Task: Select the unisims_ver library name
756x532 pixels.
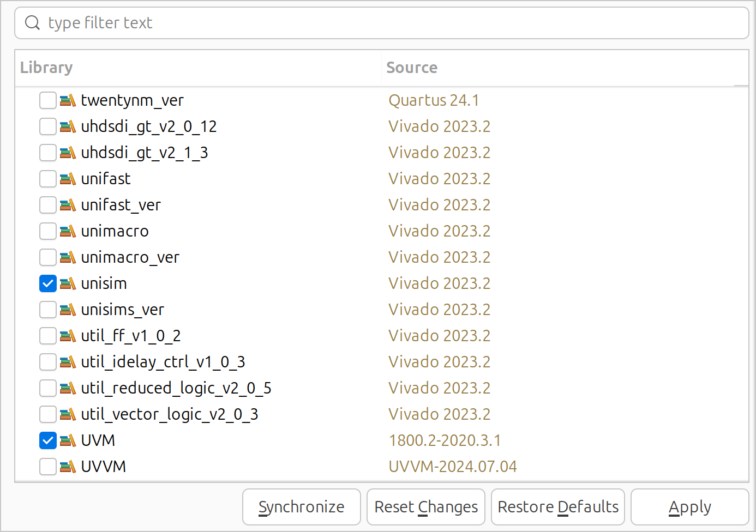Action: pos(122,310)
